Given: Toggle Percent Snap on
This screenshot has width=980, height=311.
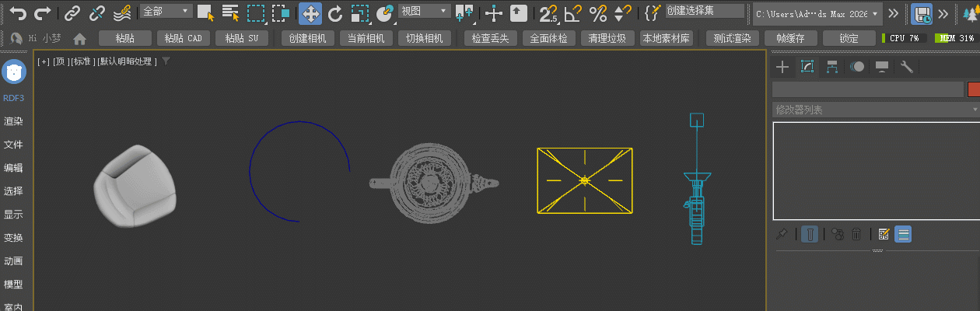Looking at the screenshot, I should tap(597, 13).
